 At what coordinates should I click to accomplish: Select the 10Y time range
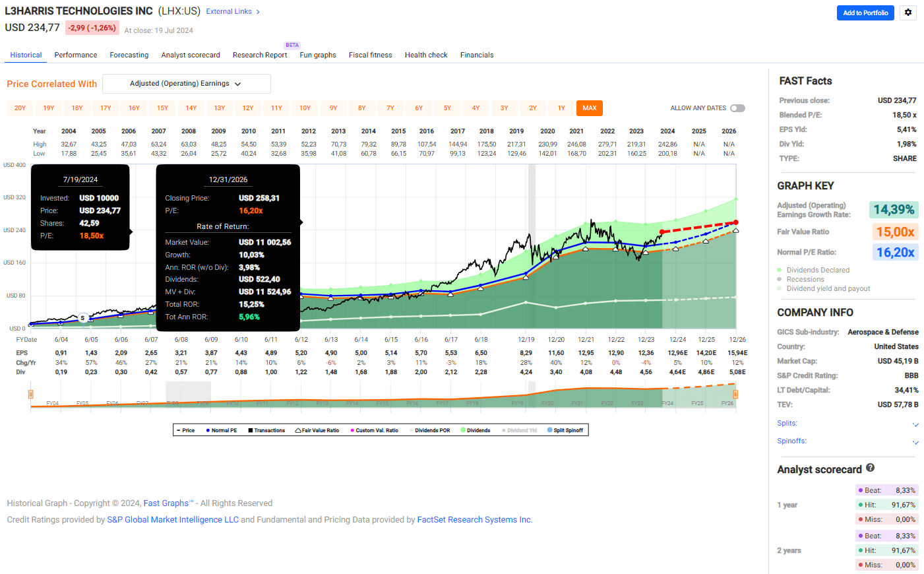(x=305, y=108)
